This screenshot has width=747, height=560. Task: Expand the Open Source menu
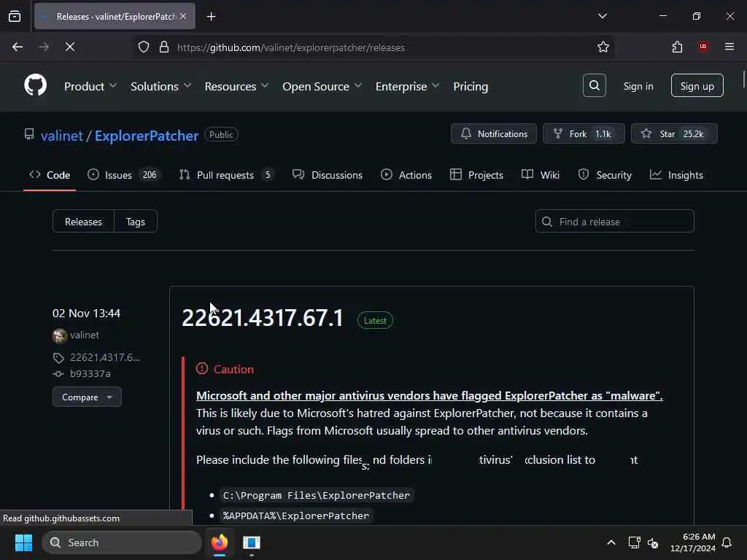click(322, 86)
